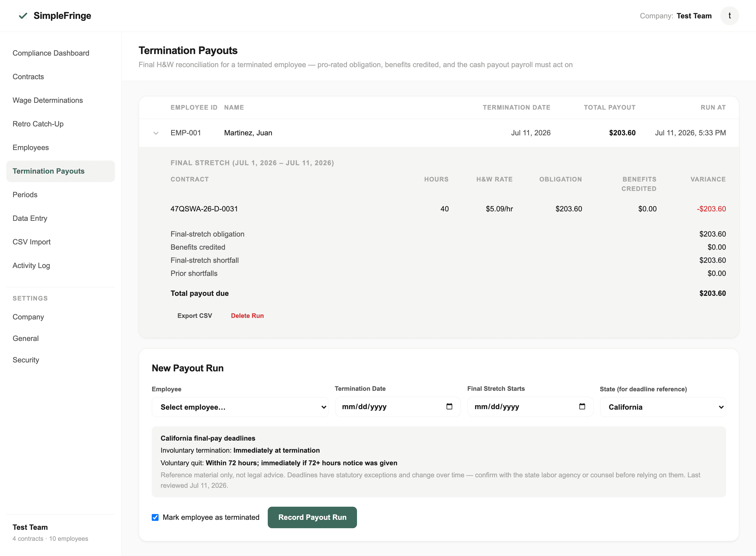Open the user avatar labeled t
Viewport: 756px width, 556px height.
click(x=729, y=16)
